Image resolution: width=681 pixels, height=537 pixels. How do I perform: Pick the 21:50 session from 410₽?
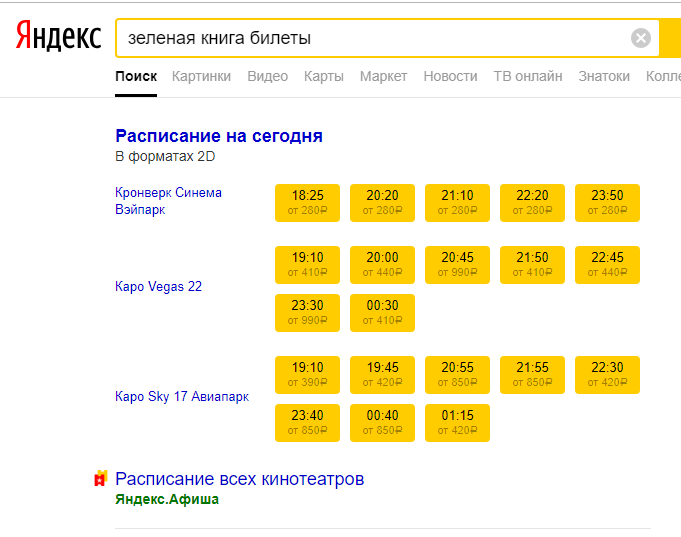click(532, 265)
